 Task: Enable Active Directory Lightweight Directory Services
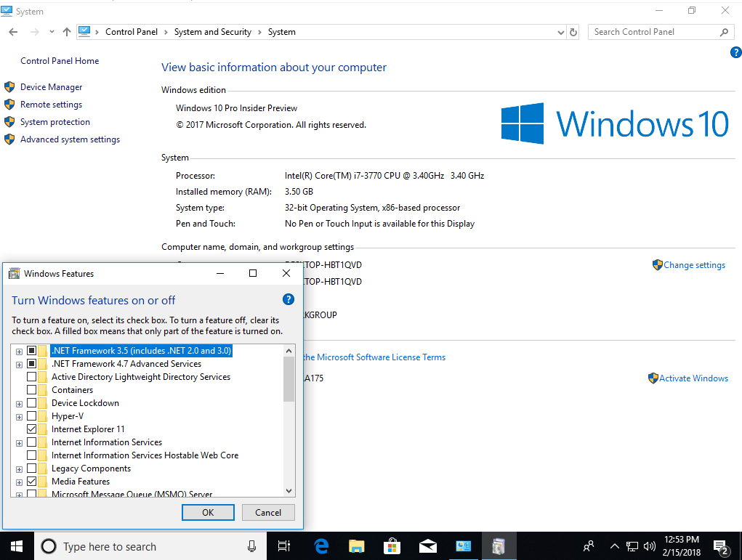pyautogui.click(x=32, y=377)
